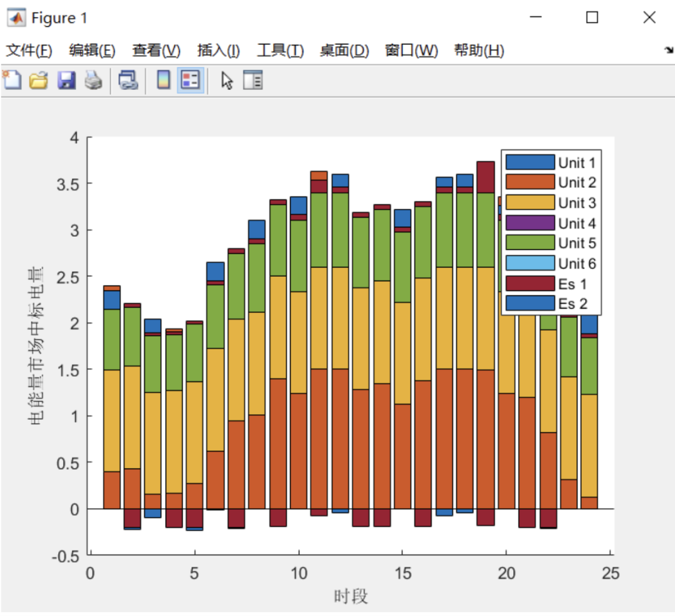Click the Link Plot toolbar icon
Viewport: 675px width, 616px height.
(128, 80)
